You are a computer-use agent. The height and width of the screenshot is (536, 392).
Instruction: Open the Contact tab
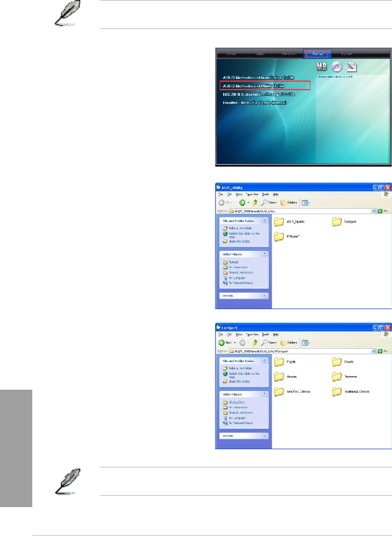(x=346, y=54)
